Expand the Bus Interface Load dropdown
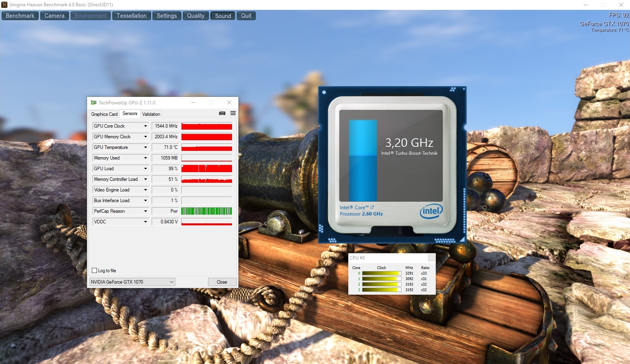Screen dimensions: 630x364 click(x=145, y=201)
